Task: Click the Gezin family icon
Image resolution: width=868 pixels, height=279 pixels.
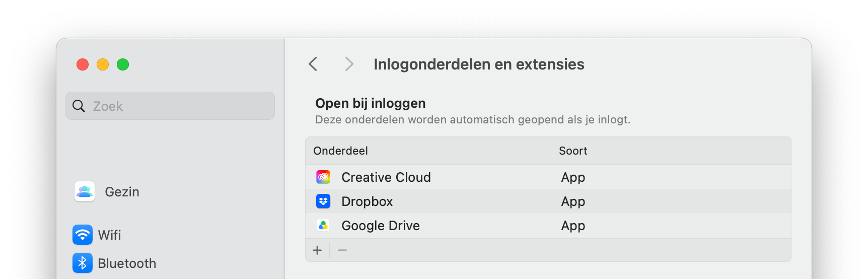Action: pyautogui.click(x=85, y=191)
